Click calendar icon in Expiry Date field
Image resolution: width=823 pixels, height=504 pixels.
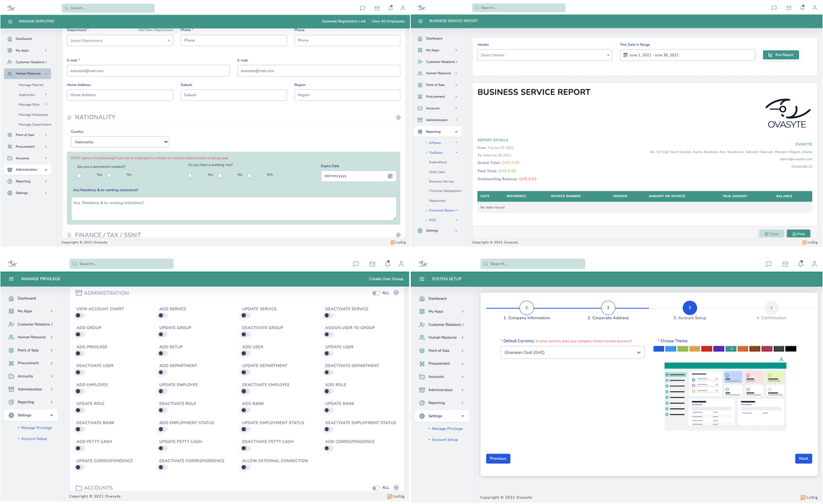pyautogui.click(x=390, y=176)
